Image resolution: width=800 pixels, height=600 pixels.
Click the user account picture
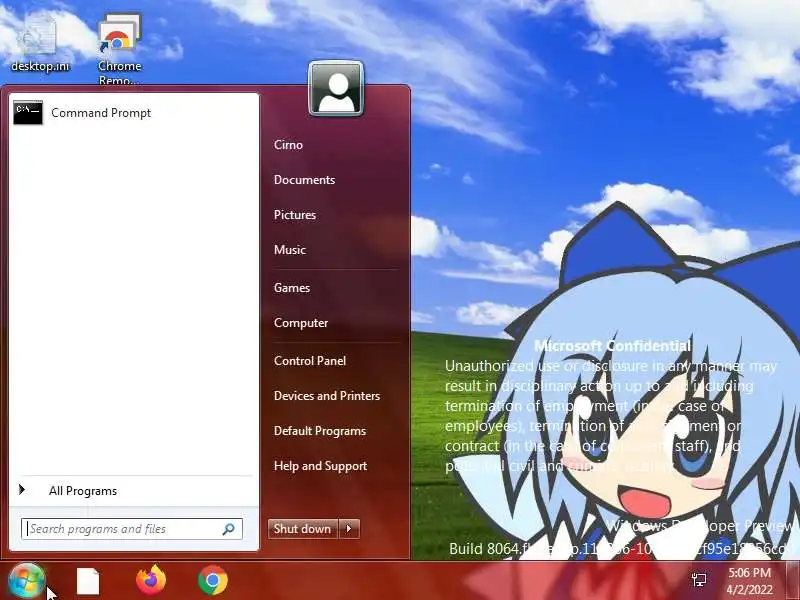336,88
